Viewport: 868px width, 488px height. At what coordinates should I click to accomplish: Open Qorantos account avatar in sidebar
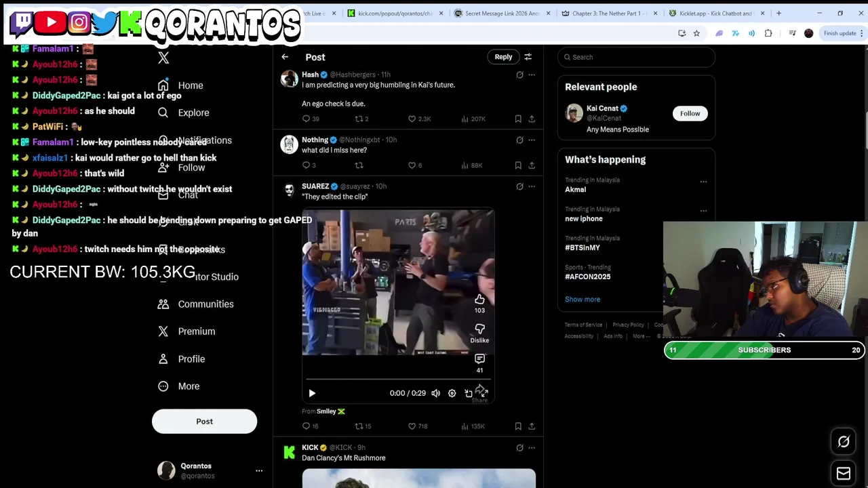point(166,470)
